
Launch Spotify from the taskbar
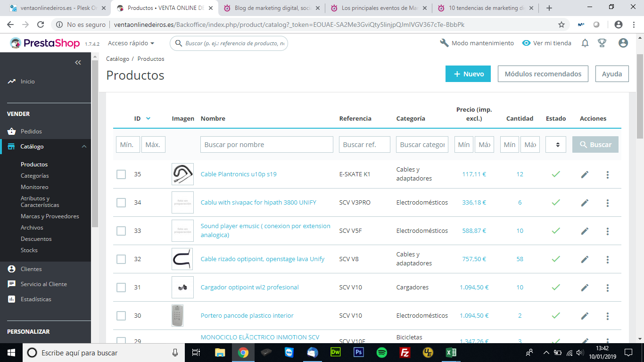click(x=381, y=353)
